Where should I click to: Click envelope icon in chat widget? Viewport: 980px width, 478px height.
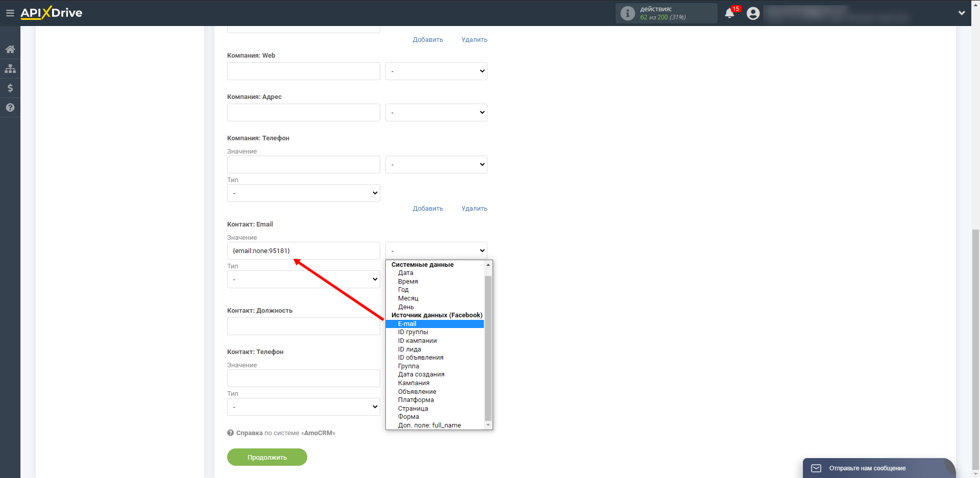click(x=816, y=468)
